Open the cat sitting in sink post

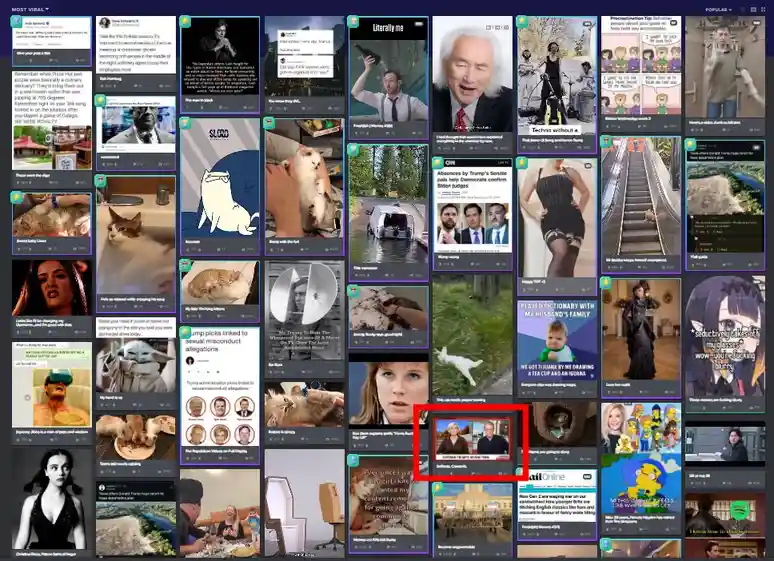click(136, 244)
